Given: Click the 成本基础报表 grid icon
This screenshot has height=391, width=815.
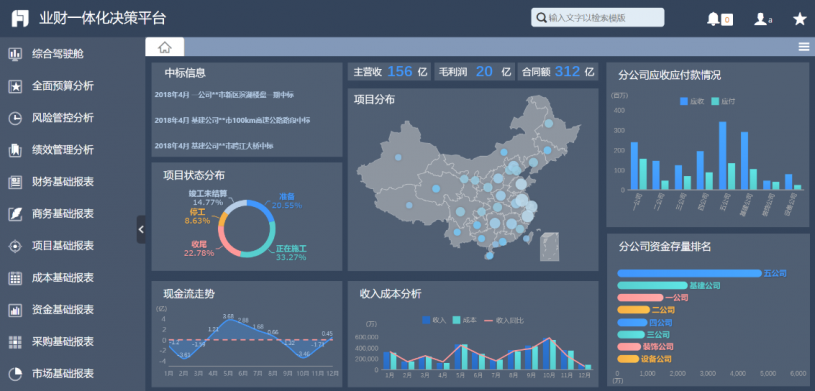Looking at the screenshot, I should [x=16, y=278].
